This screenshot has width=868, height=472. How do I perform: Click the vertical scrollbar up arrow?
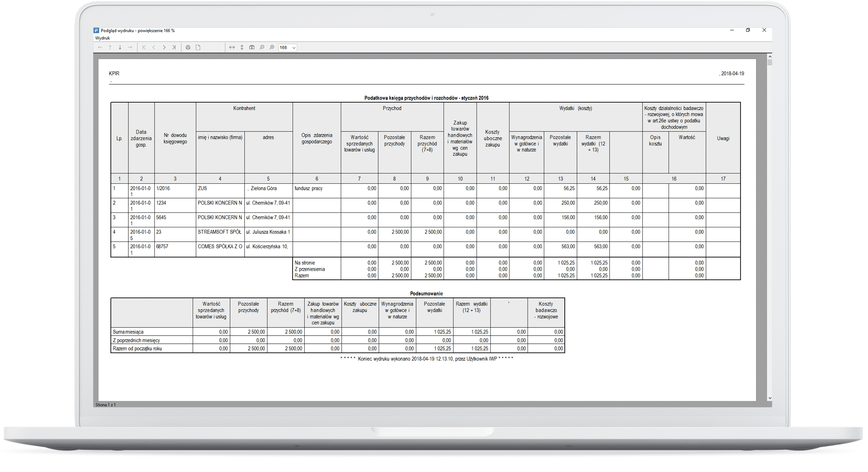tap(770, 57)
